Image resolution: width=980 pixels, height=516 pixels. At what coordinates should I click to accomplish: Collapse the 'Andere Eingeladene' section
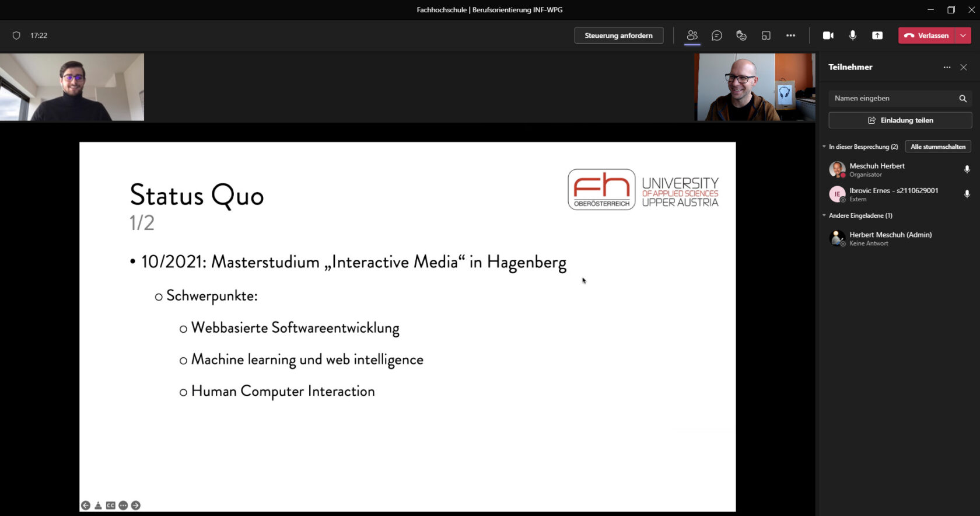click(x=824, y=215)
